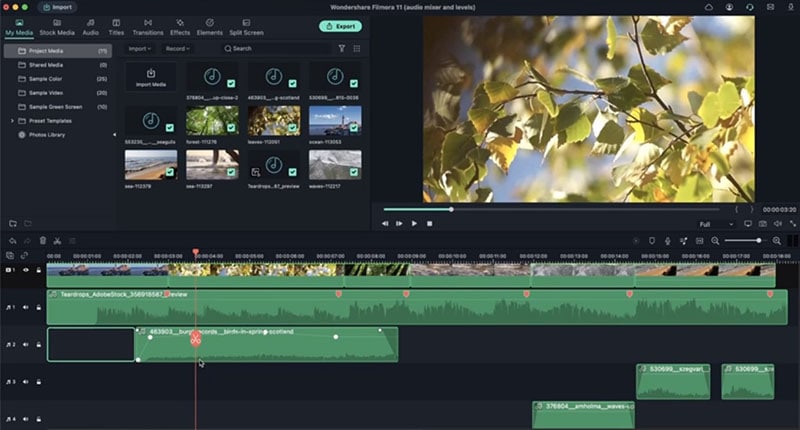Select the ocean lighthouse video thumbnail

pyautogui.click(x=335, y=121)
